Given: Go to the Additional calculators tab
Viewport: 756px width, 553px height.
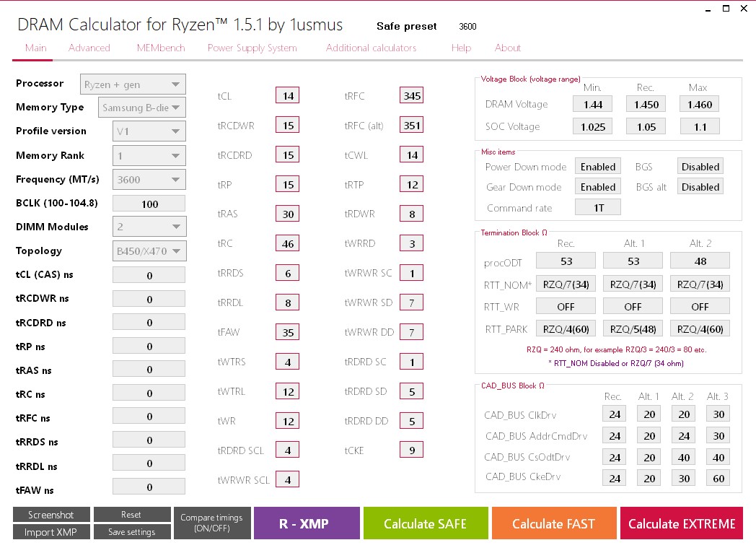Looking at the screenshot, I should (371, 48).
